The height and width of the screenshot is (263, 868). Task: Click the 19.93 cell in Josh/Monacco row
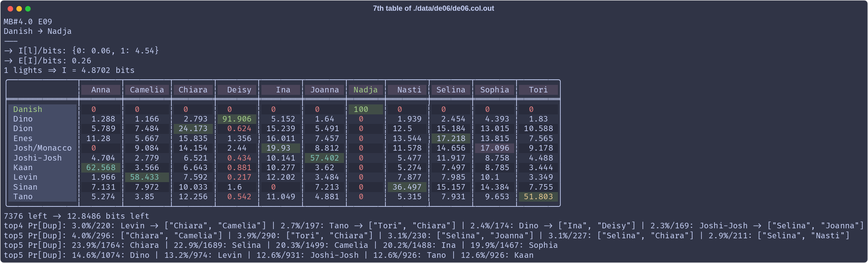(281, 148)
